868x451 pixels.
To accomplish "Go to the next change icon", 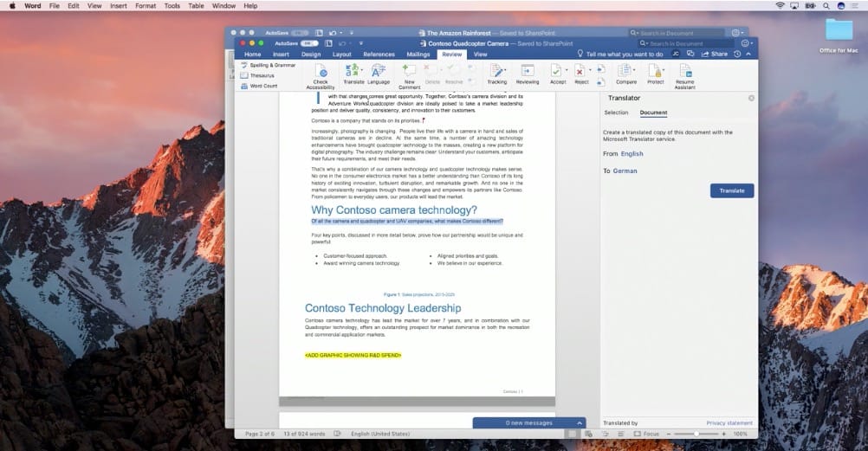I will (x=601, y=82).
